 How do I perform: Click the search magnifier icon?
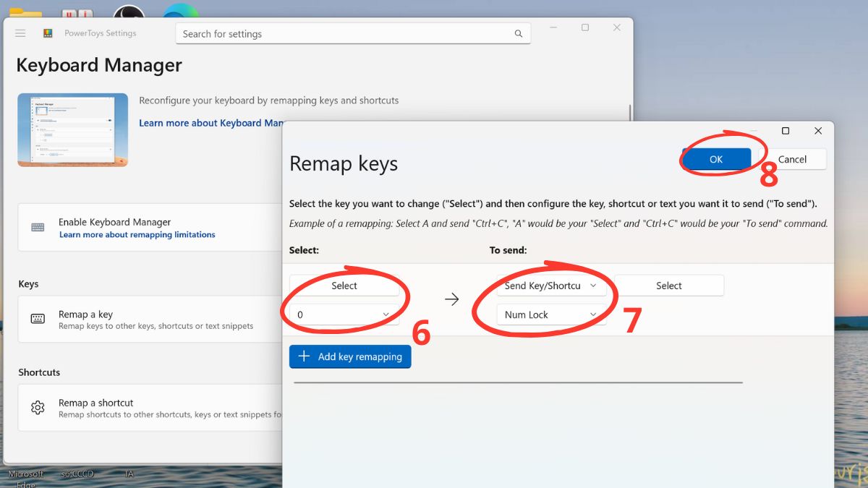tap(519, 33)
